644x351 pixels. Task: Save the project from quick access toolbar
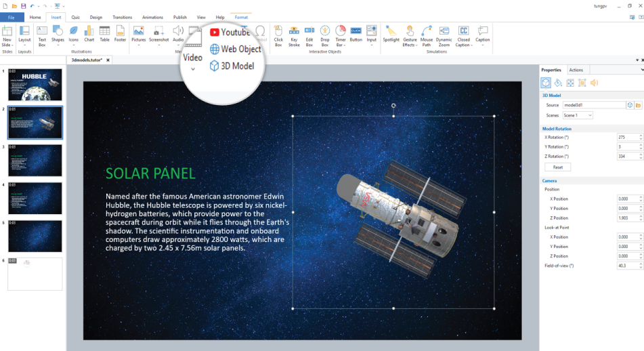(x=24, y=6)
